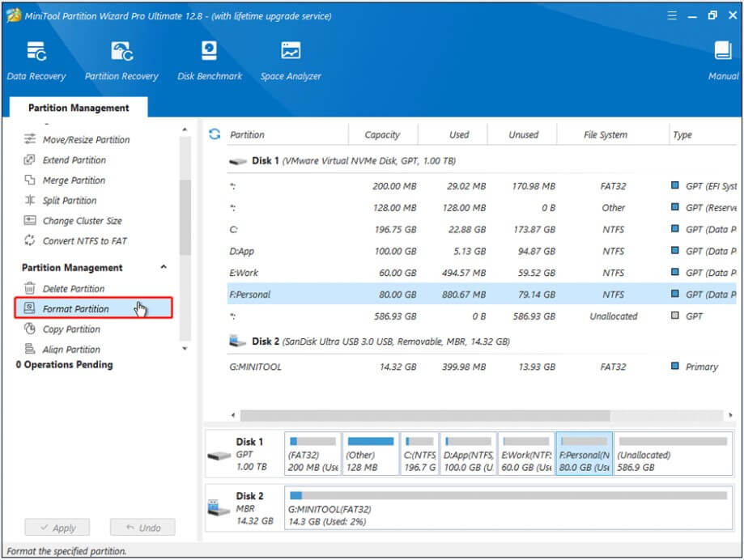Select the 128.00 MB Other row
Screen dimensions: 744x560
(482, 208)
